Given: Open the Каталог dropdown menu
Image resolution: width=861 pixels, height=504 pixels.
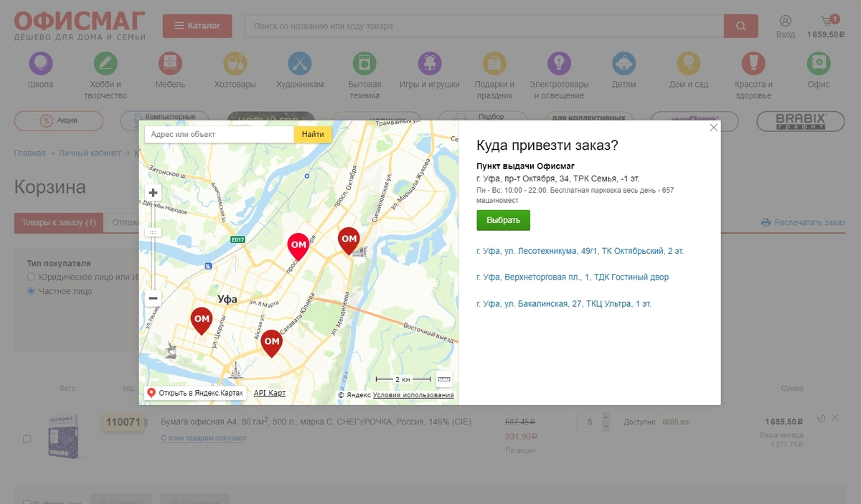Looking at the screenshot, I should pos(197,26).
